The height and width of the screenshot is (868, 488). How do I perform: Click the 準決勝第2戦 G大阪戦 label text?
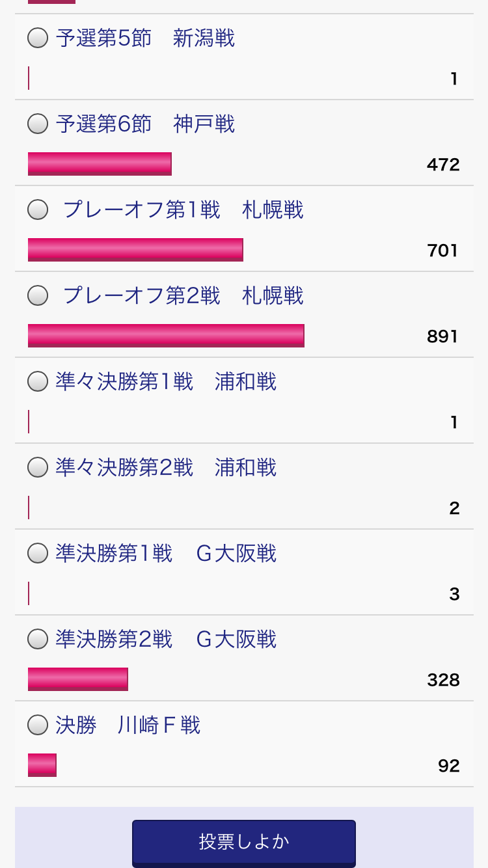click(166, 639)
